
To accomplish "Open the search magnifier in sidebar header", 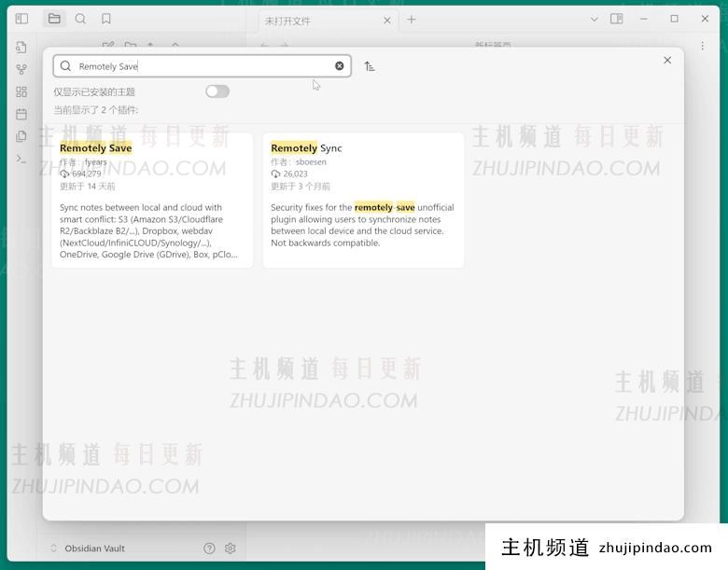I will click(80, 19).
